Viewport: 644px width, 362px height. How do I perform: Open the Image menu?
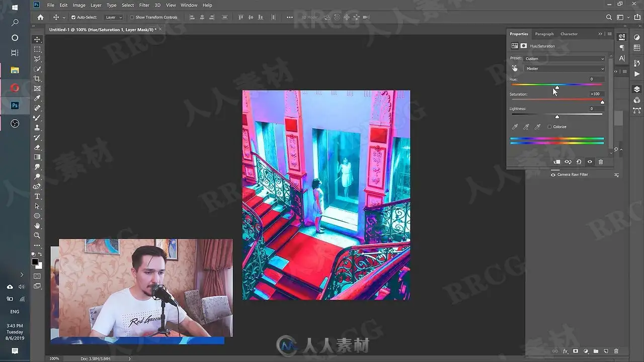coord(79,5)
